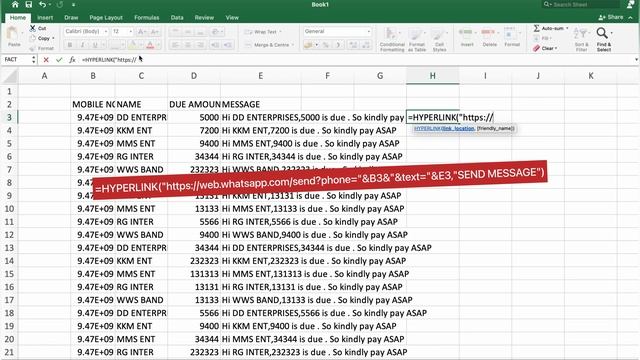Toggle Underline formatting
640x360 pixels.
click(x=95, y=44)
